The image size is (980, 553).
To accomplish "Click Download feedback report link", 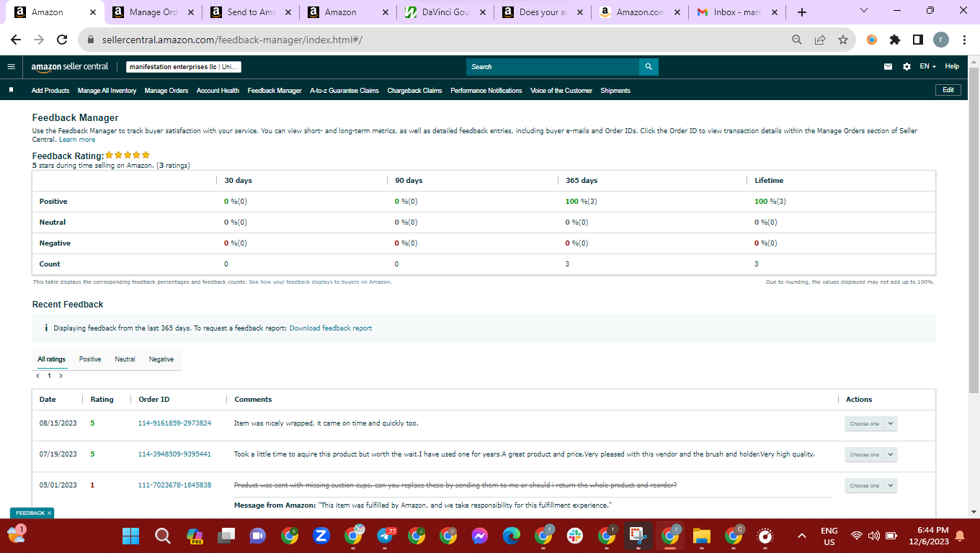I will 331,328.
